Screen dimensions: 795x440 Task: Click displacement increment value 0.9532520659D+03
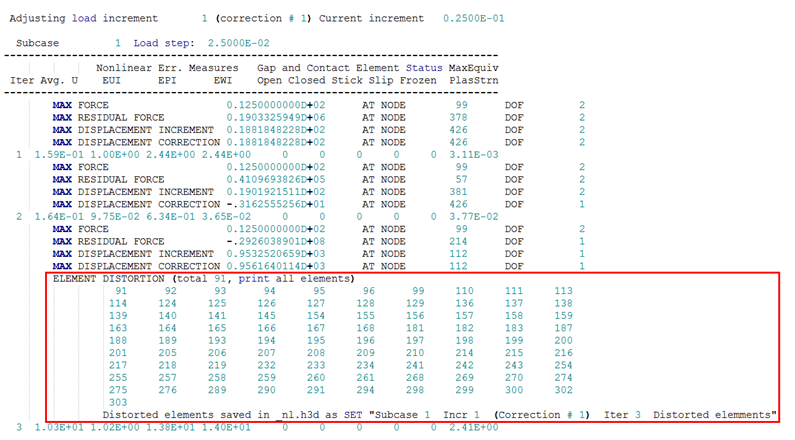[x=276, y=254]
